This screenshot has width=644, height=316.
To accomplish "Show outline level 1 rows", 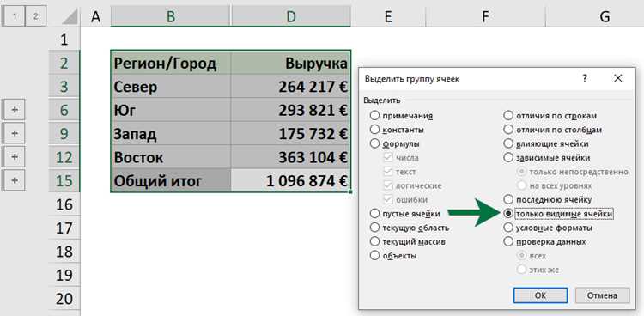I will (15, 17).
